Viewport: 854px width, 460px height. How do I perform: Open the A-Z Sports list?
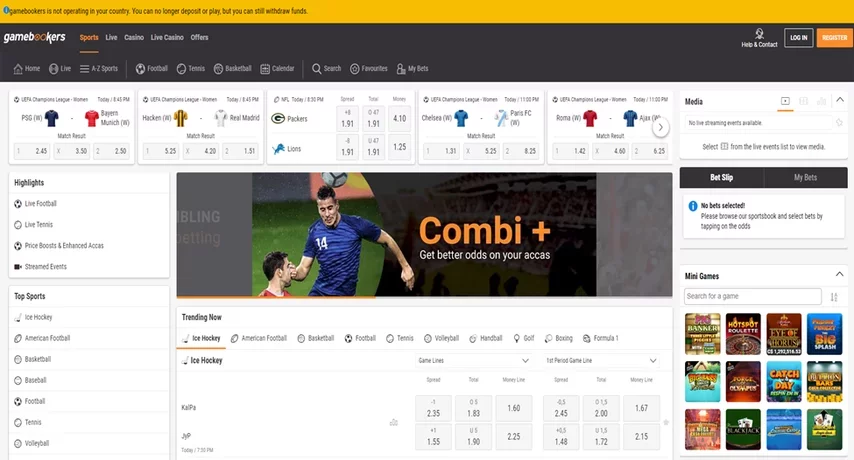[x=99, y=69]
